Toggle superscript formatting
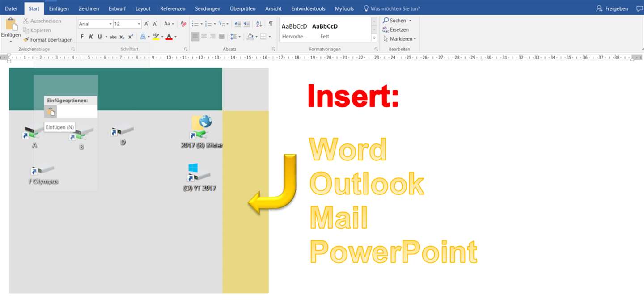 [x=131, y=37]
